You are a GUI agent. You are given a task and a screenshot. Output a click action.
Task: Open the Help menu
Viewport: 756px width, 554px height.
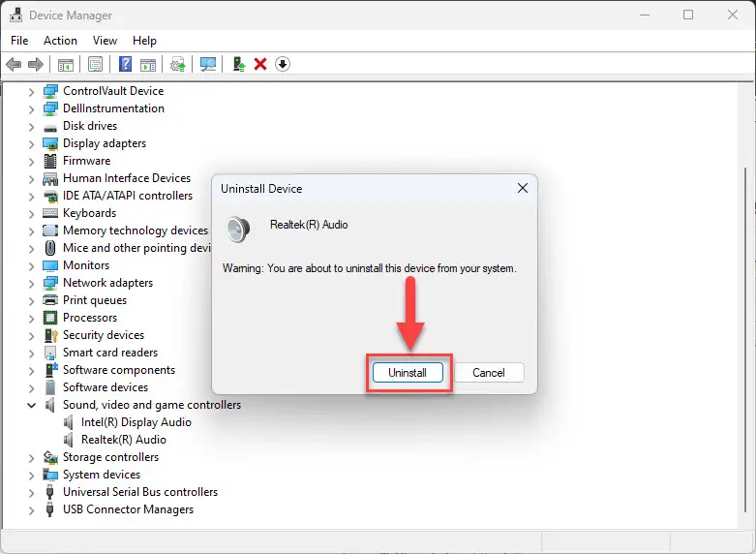tap(144, 41)
